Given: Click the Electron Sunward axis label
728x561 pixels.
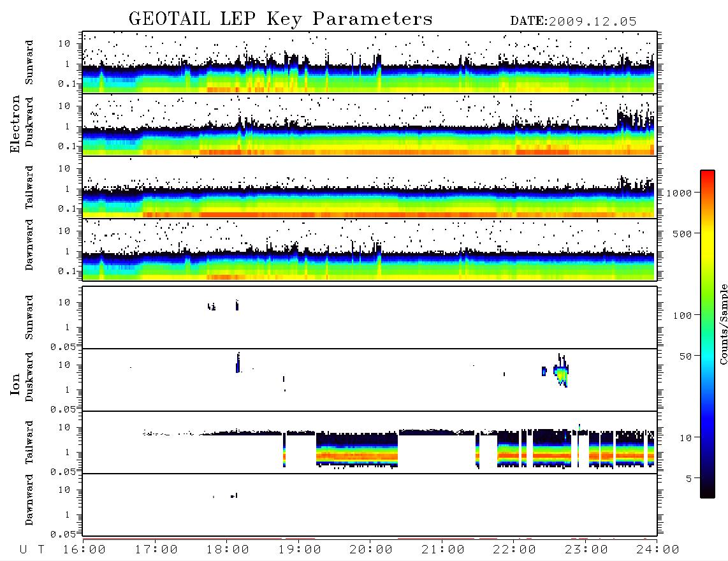Looking at the screenshot, I should [x=29, y=62].
